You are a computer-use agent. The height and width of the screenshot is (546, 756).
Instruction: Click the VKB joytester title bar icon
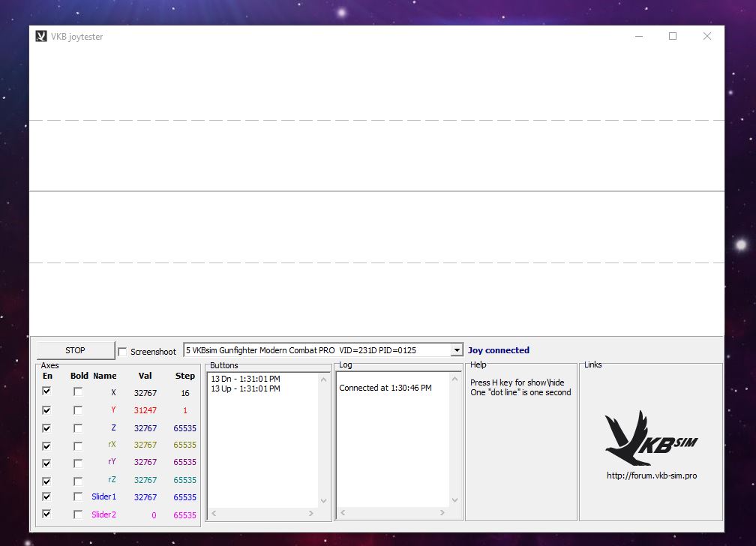[41, 36]
